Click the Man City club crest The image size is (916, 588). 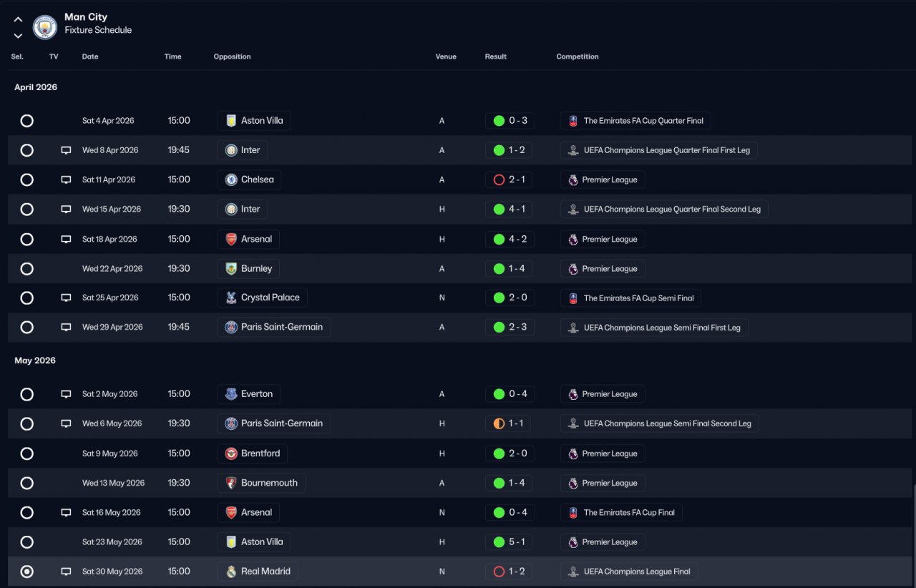point(45,27)
